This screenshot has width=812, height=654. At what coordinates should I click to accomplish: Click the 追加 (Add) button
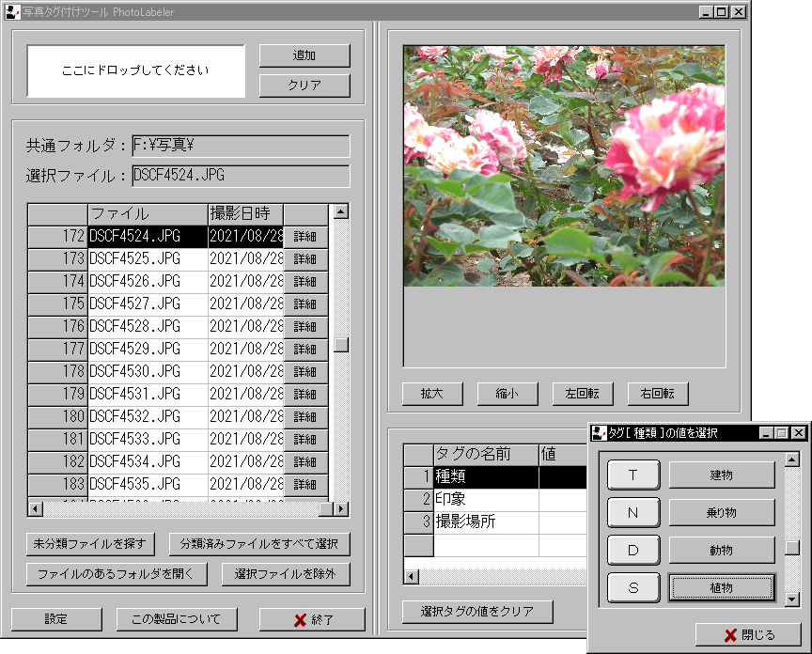tap(304, 55)
